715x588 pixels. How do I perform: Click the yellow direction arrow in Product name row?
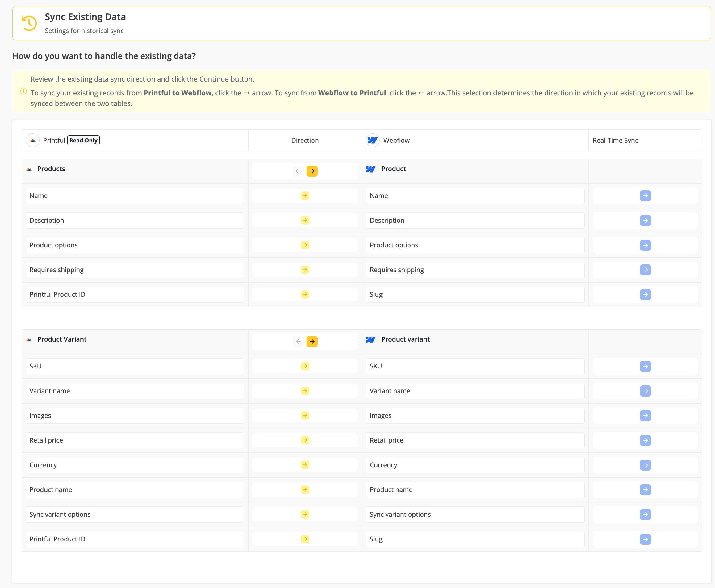coord(305,490)
